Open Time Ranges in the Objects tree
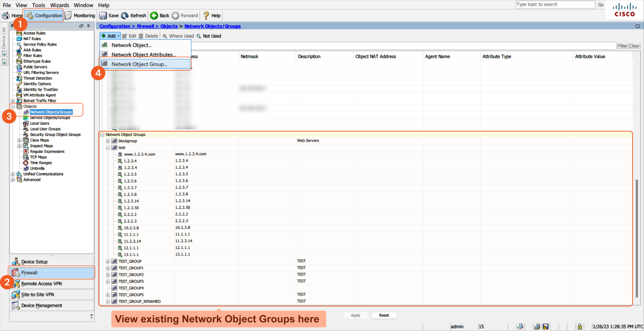 41,163
